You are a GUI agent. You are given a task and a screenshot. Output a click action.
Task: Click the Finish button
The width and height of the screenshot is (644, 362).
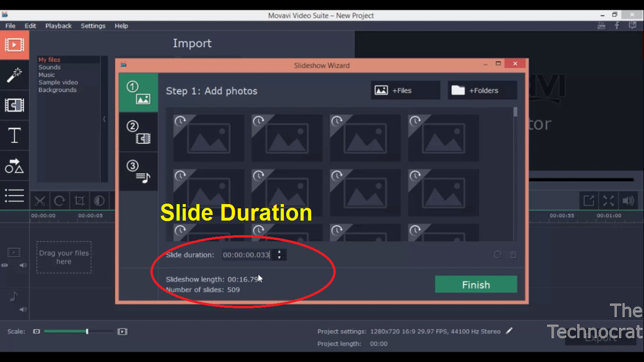[x=476, y=284]
